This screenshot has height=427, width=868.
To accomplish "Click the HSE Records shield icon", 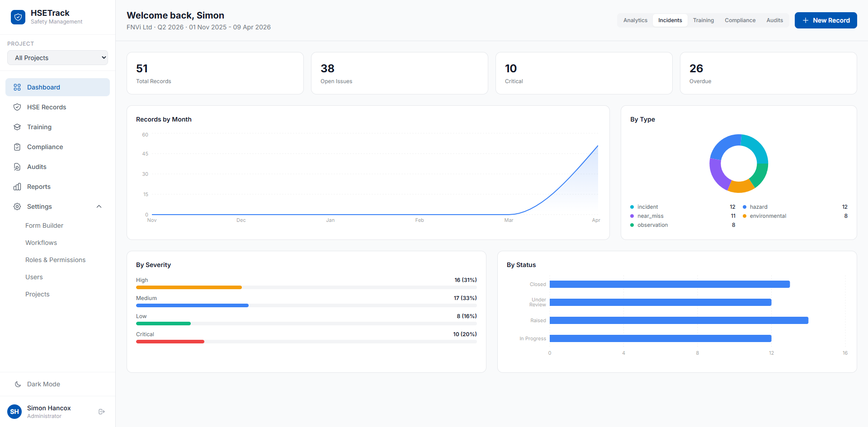I will pyautogui.click(x=17, y=107).
